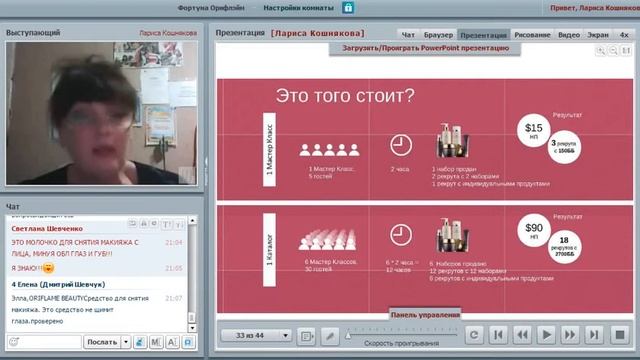Screen dimensions: 640x360
Task: Click the green lock icon in top bar
Action: click(348, 7)
